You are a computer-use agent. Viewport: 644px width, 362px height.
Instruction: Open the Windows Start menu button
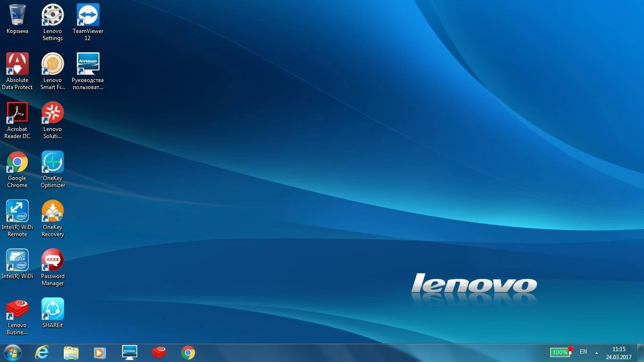click(x=12, y=353)
